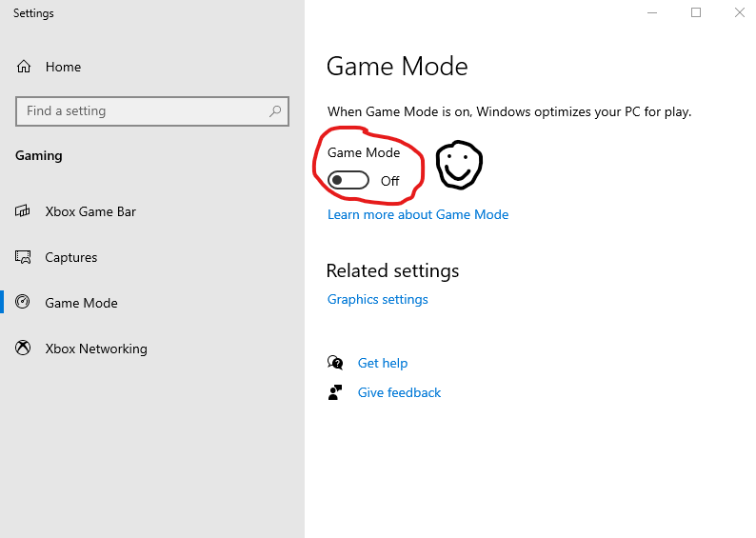Viewport: 756px width, 538px height.
Task: Select the Xbox Game Bar label in sidebar
Action: 90,211
